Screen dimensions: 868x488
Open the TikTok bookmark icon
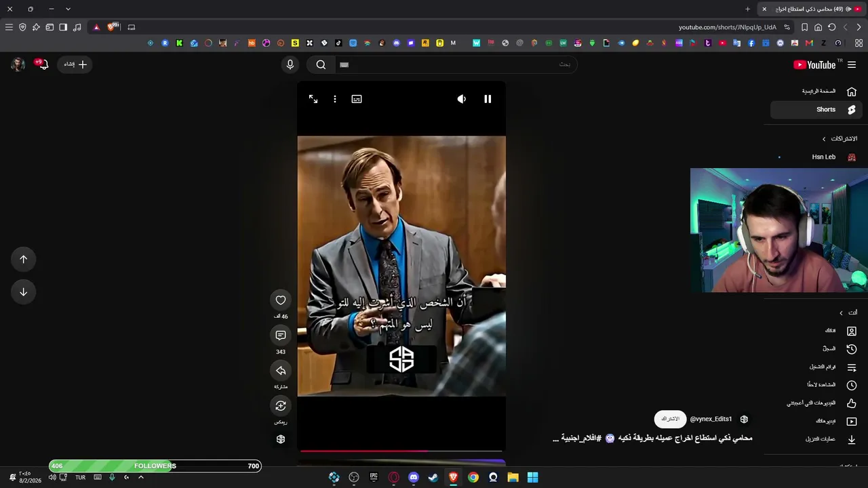[x=338, y=43]
